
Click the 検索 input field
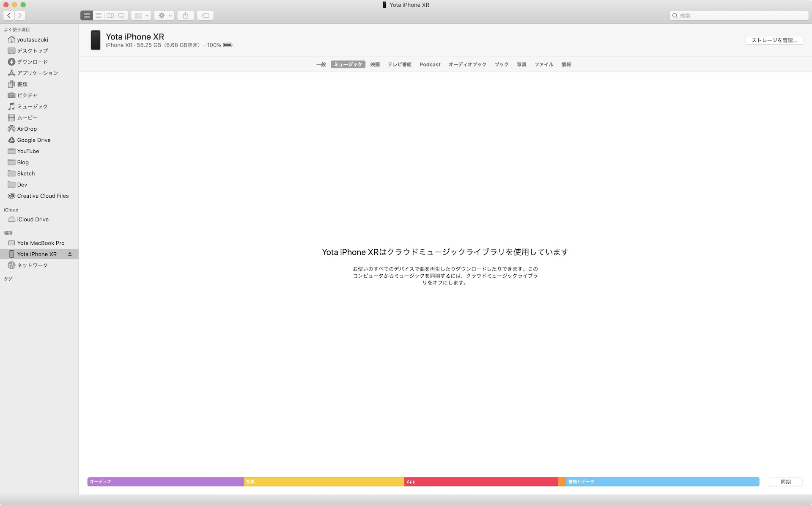pos(738,14)
